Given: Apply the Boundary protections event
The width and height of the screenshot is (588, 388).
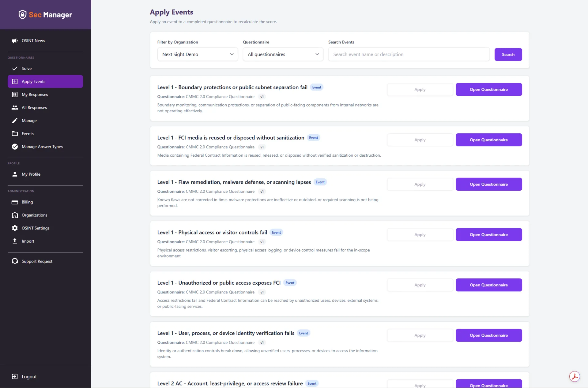Looking at the screenshot, I should (420, 89).
